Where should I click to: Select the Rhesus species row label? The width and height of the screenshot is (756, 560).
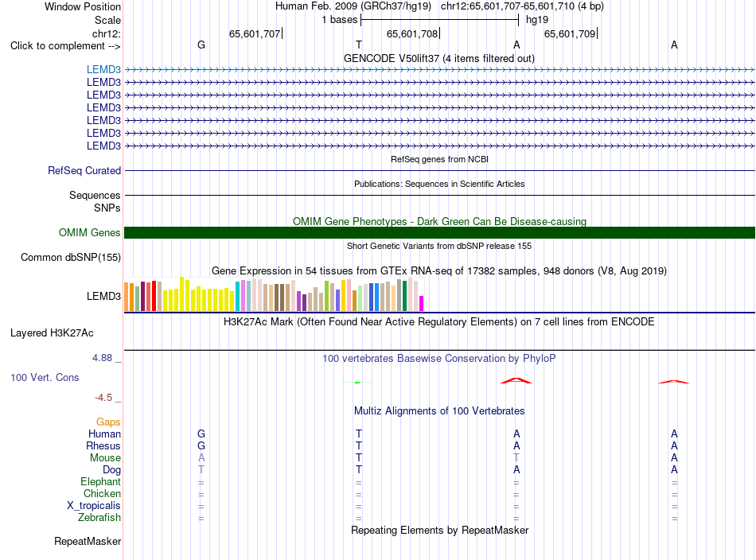103,445
